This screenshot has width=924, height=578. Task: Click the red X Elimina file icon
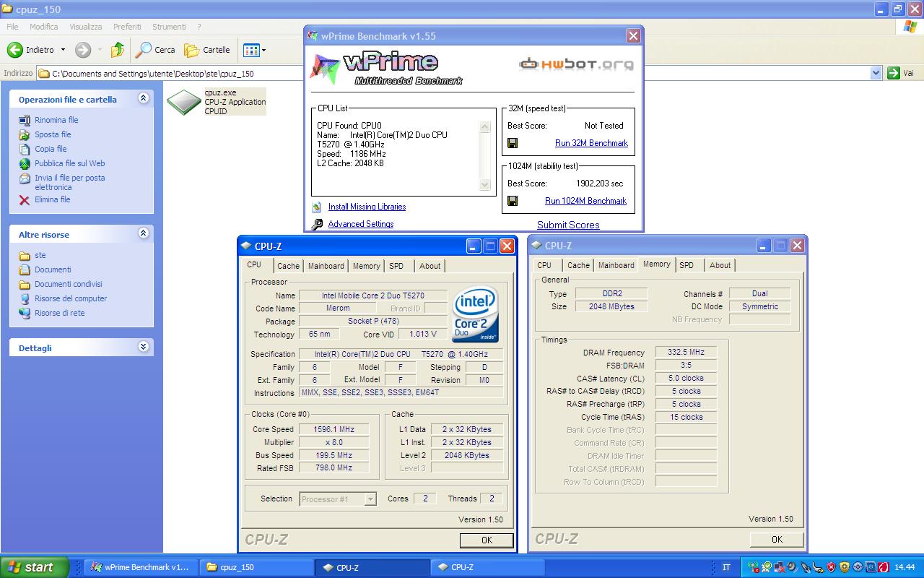[x=25, y=200]
